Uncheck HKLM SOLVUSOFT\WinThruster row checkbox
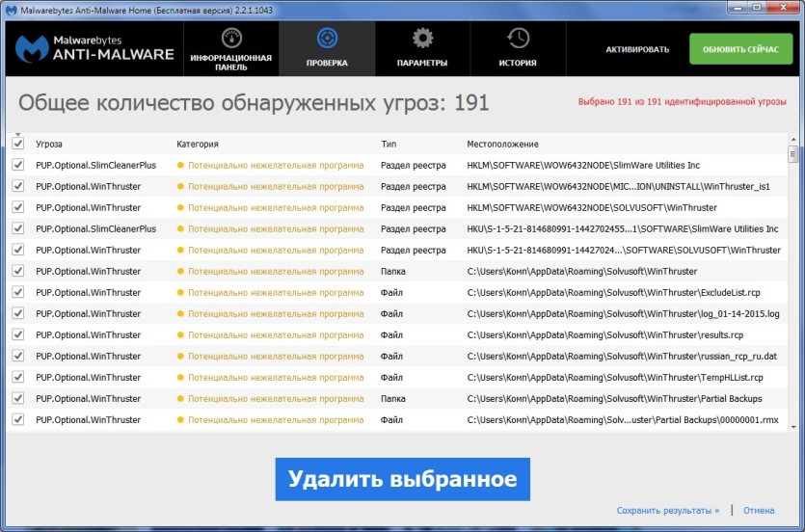 pos(18,207)
